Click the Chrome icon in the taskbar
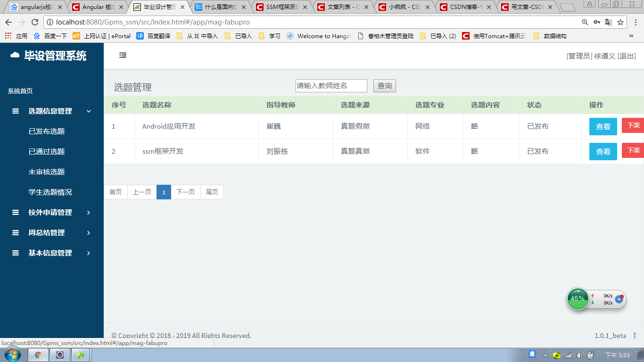This screenshot has height=362, width=644. click(38, 355)
